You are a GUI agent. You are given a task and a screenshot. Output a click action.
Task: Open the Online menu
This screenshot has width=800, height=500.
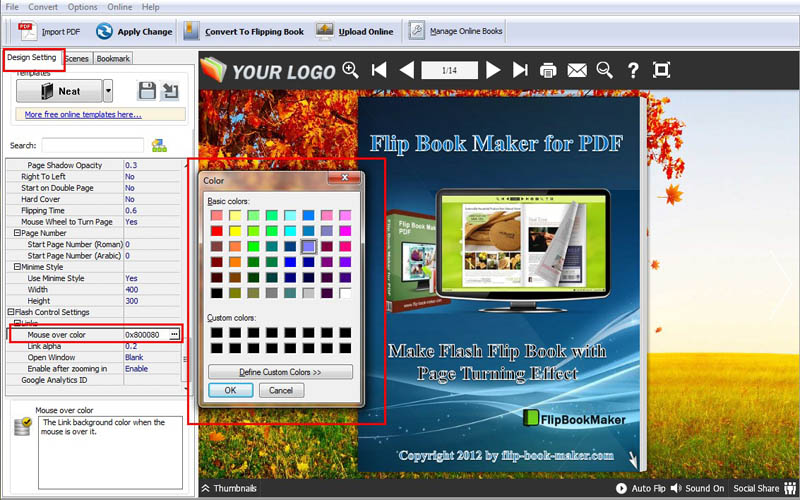(x=119, y=7)
